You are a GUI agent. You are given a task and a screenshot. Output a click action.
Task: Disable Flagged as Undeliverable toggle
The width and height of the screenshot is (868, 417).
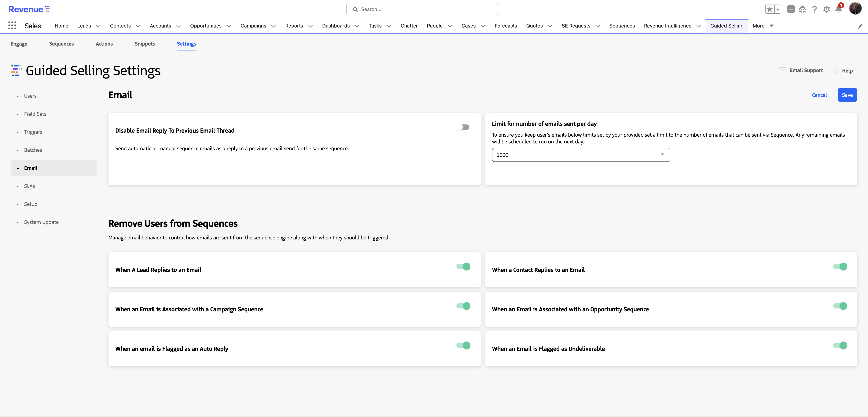coord(840,345)
